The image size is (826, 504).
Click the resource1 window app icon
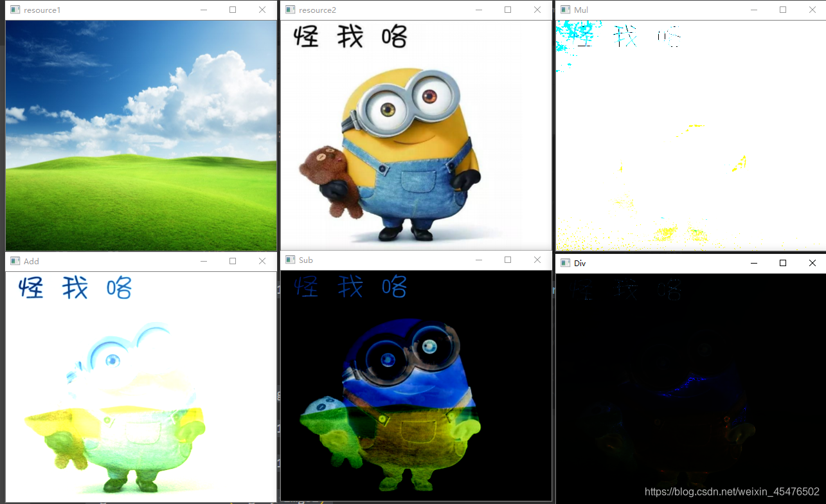(x=15, y=10)
